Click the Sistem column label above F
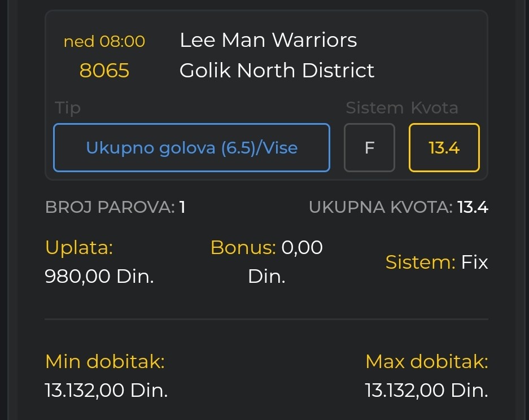Viewport: 529px width, 420px height. tap(374, 108)
